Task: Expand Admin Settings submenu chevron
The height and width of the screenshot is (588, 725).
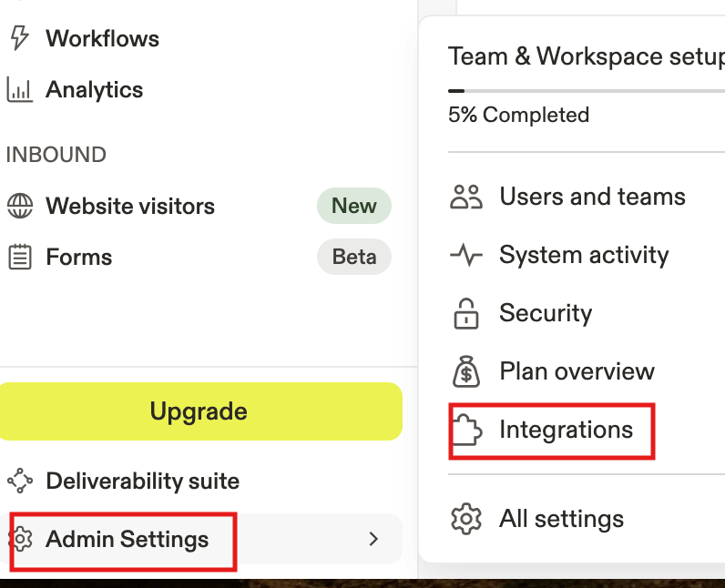Action: point(373,539)
